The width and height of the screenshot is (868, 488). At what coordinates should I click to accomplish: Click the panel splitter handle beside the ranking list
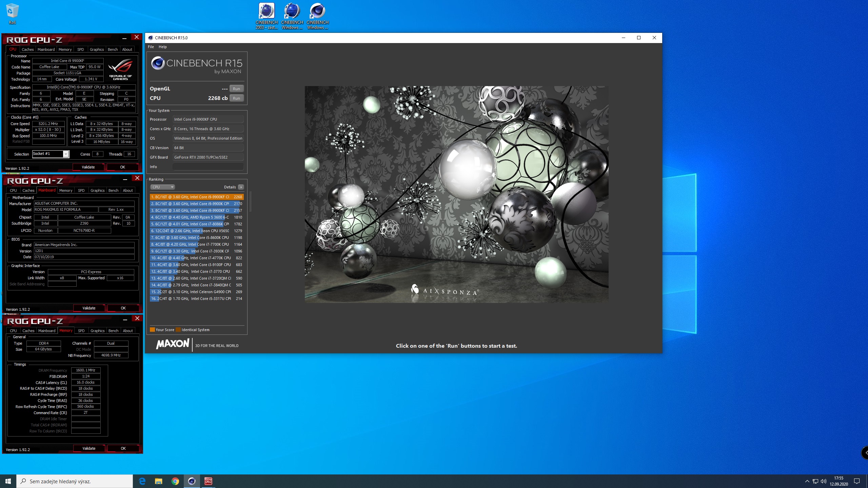tap(250, 202)
